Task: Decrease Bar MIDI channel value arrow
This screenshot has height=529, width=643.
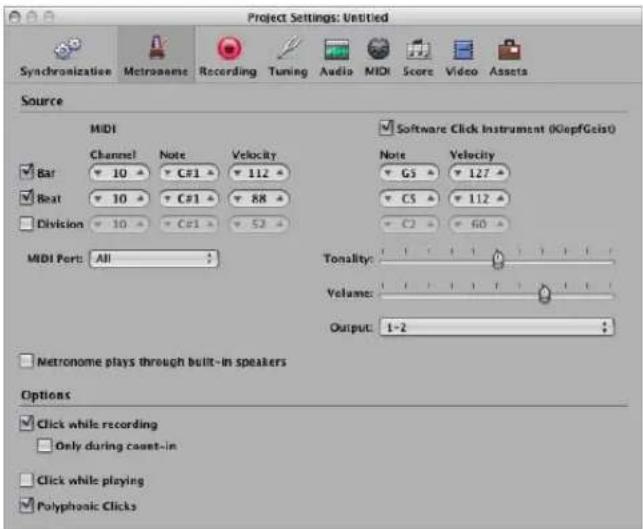Action: [98, 173]
